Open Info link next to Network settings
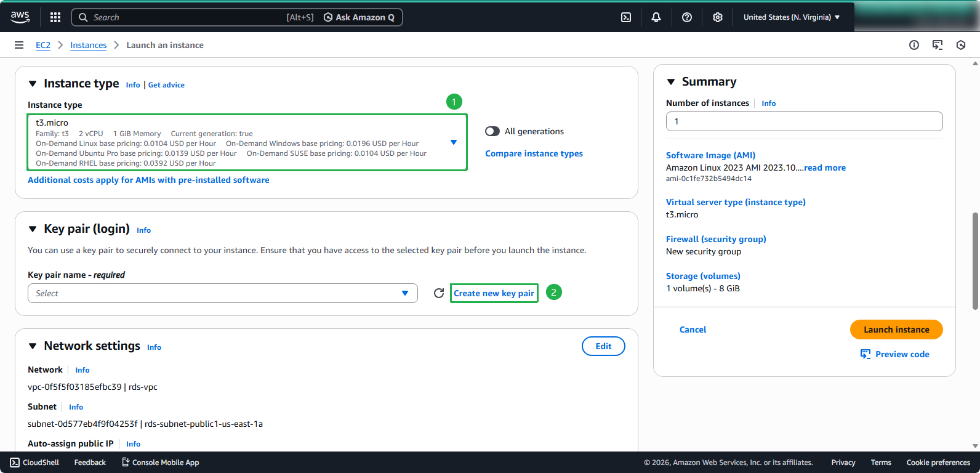The image size is (980, 473). pos(154,347)
